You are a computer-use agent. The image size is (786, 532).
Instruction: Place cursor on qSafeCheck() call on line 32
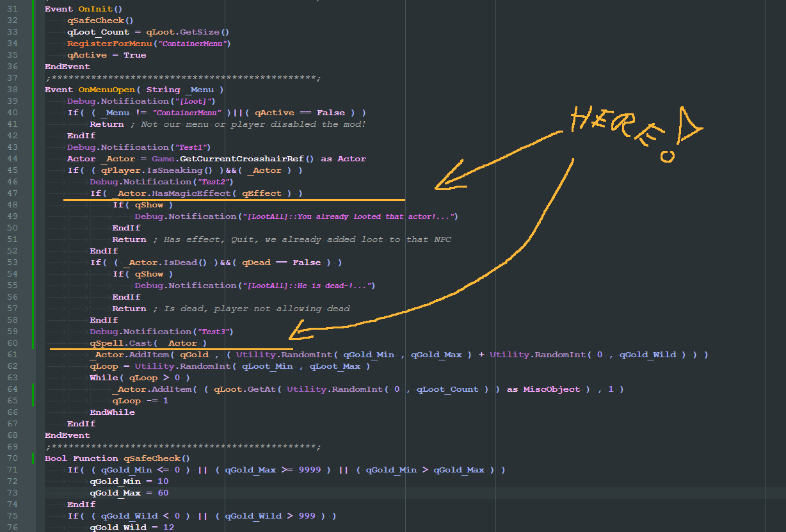(x=100, y=20)
